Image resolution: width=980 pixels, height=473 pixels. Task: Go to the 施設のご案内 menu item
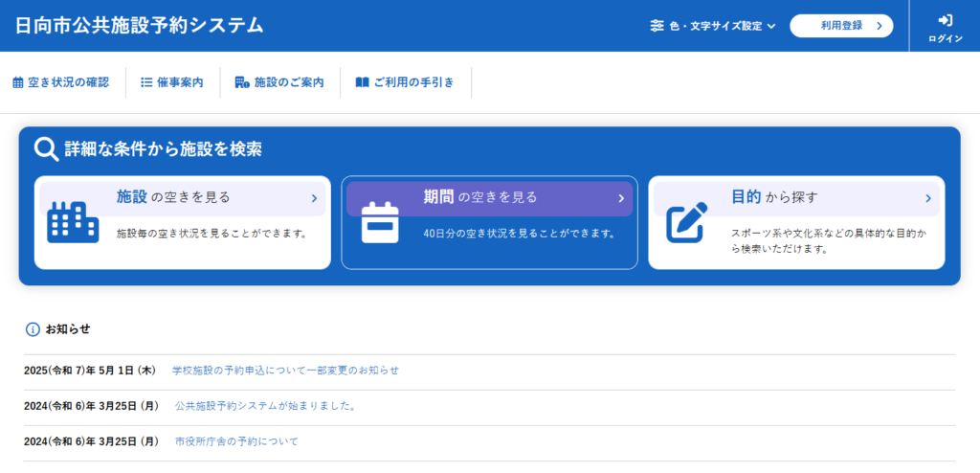tap(279, 82)
